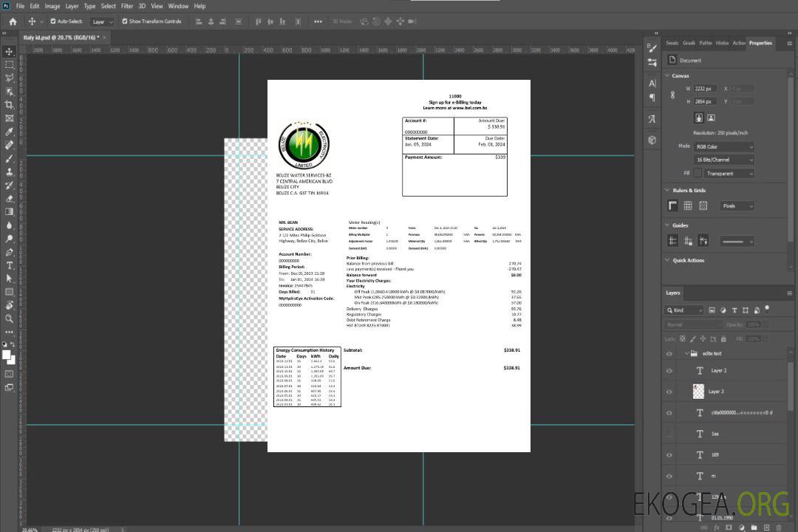The width and height of the screenshot is (798, 532).
Task: Hide Layer 3 using its eye icon
Action: tap(669, 392)
